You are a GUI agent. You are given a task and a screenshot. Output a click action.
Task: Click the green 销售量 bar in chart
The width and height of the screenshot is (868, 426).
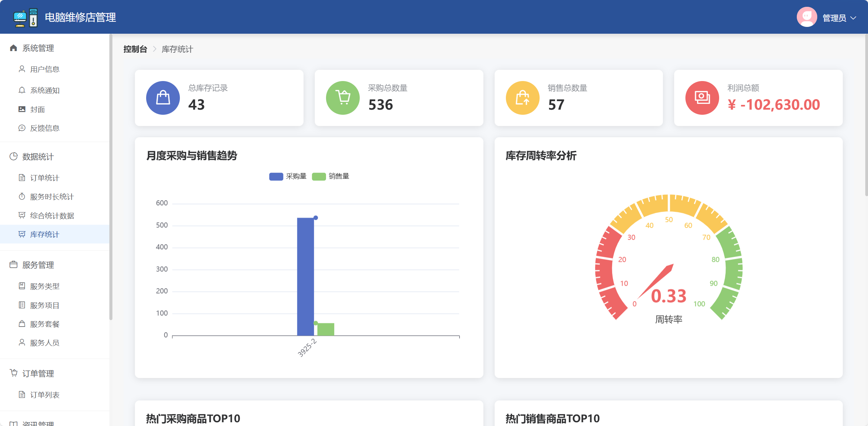326,329
